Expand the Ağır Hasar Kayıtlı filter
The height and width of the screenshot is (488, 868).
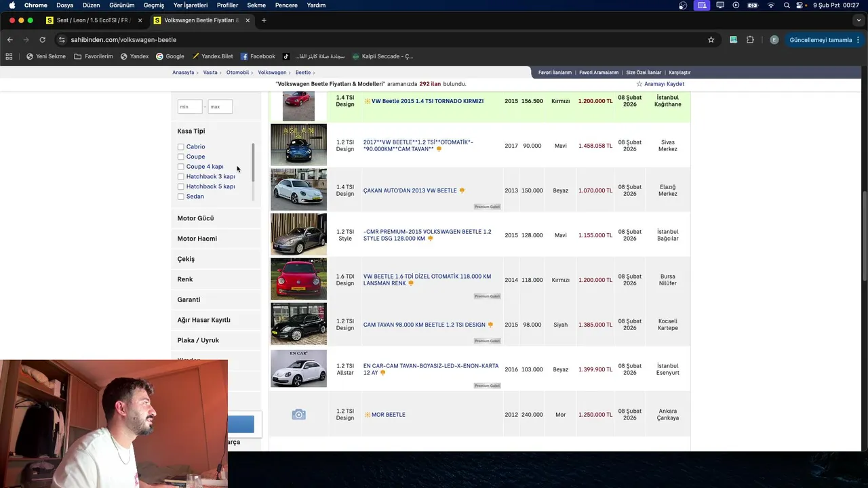tap(204, 320)
